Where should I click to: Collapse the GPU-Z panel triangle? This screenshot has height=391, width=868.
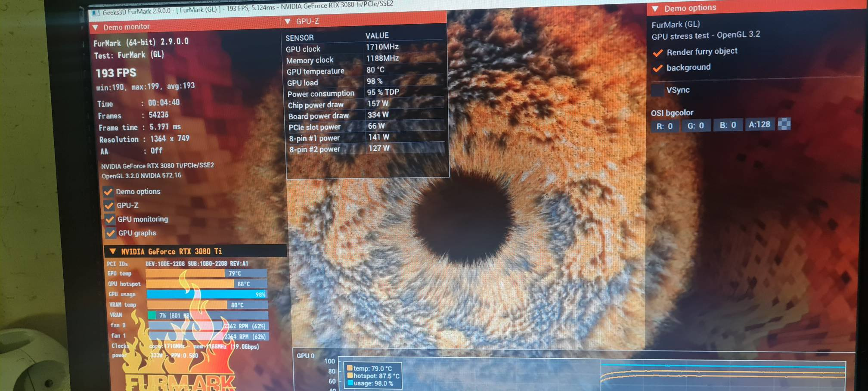(288, 22)
